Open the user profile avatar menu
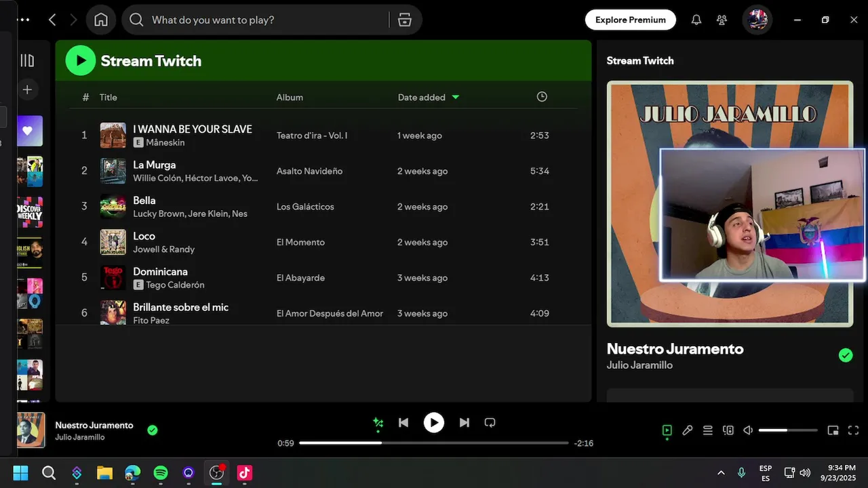The image size is (868, 488). pyautogui.click(x=757, y=20)
